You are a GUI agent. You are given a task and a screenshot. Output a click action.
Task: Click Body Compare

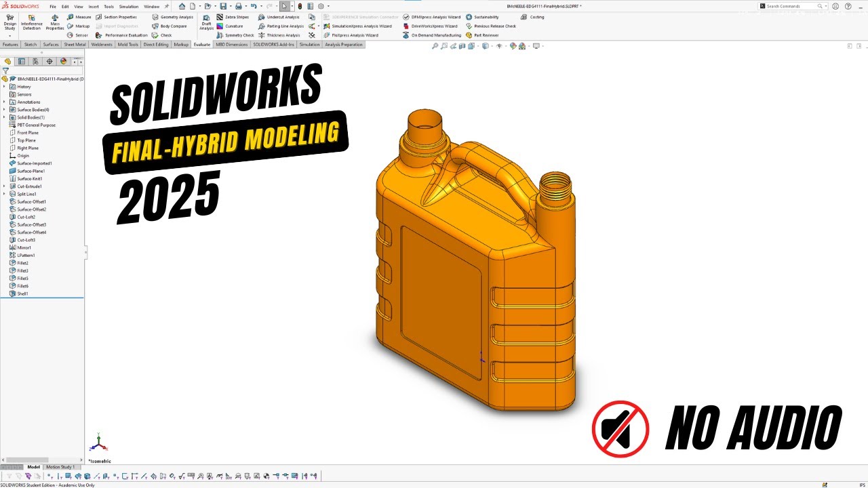tap(169, 26)
